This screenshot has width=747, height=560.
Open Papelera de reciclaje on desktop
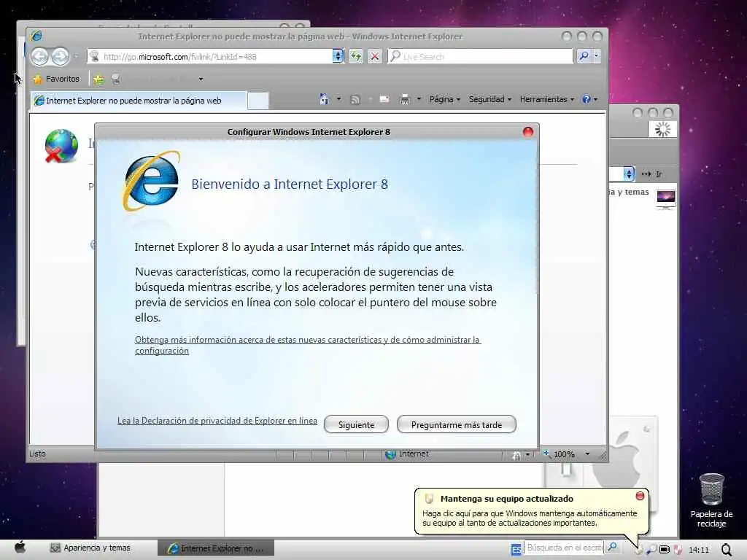[712, 500]
